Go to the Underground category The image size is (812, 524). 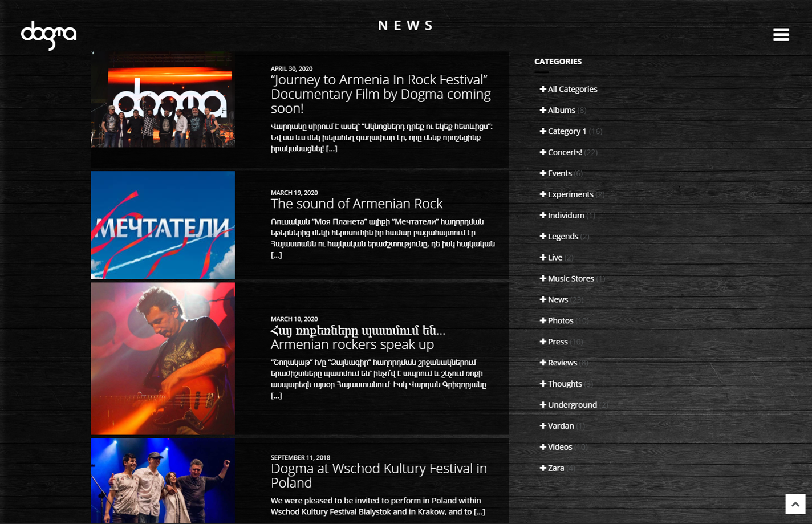pos(573,405)
